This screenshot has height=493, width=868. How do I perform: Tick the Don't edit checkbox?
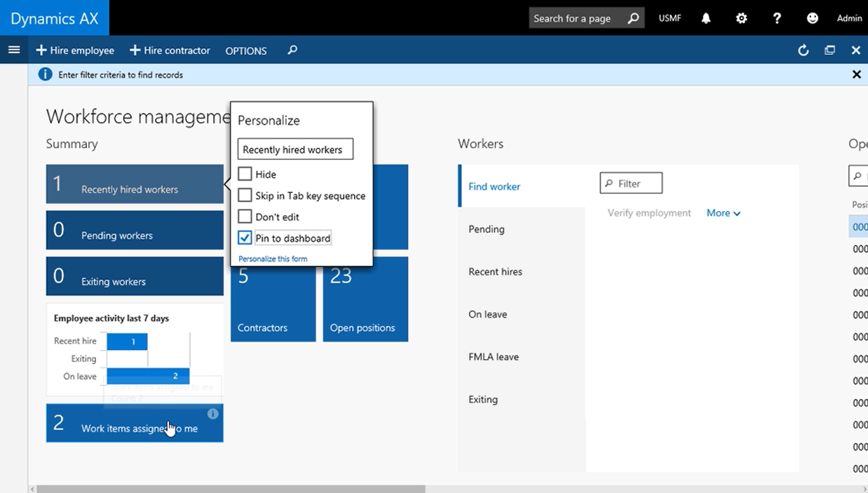point(245,217)
